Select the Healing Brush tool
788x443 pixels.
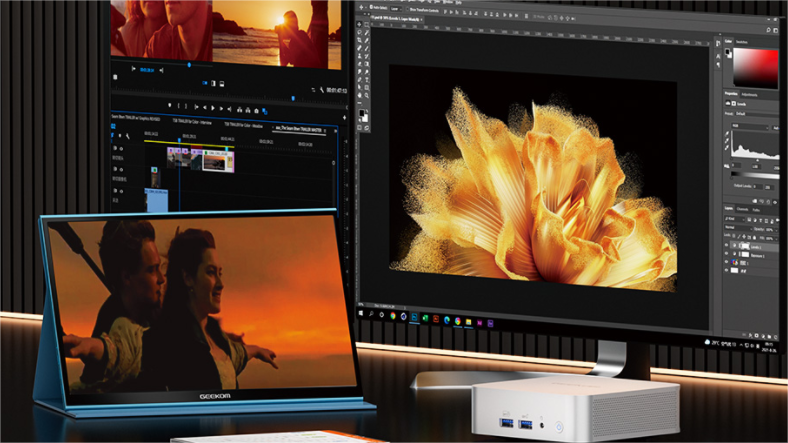pyautogui.click(x=359, y=48)
